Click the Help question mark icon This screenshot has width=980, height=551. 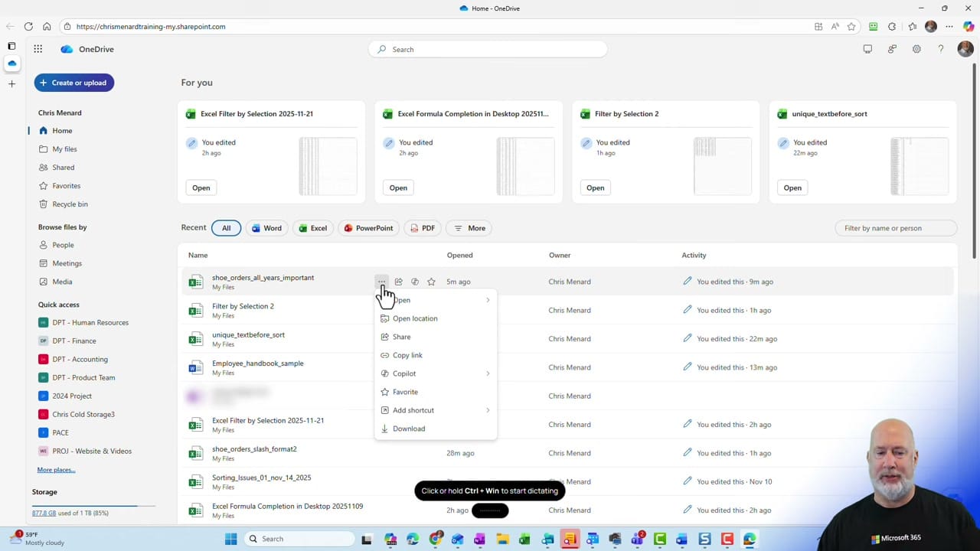941,49
